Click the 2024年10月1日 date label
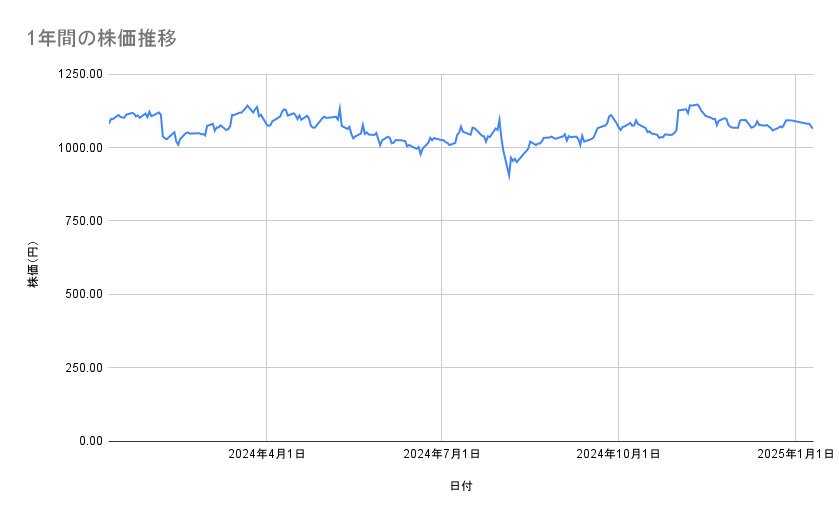Screen dimensions: 839x519 618,455
